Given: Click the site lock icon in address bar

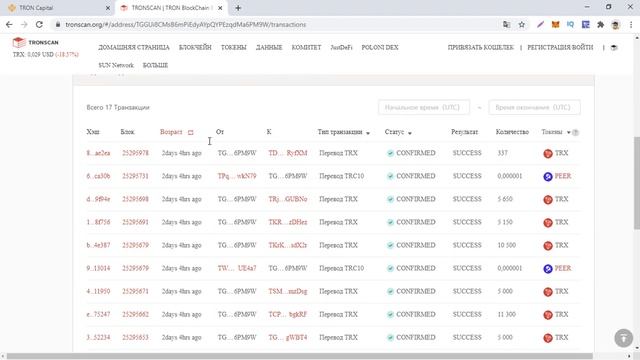Looking at the screenshot, I should (x=58, y=24).
